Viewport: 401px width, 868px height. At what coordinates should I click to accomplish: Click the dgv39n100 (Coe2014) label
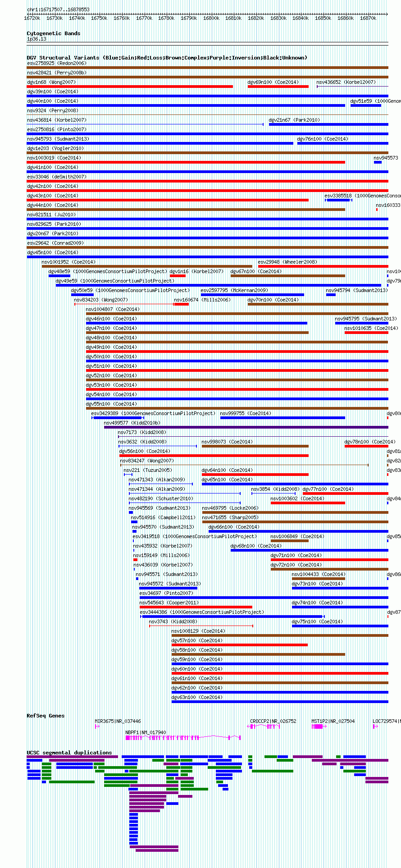[x=53, y=91]
